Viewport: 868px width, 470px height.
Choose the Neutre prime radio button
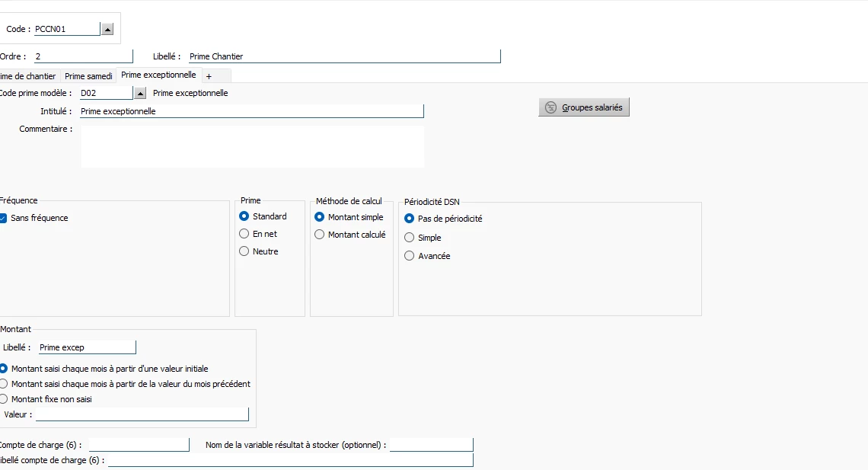(x=244, y=251)
